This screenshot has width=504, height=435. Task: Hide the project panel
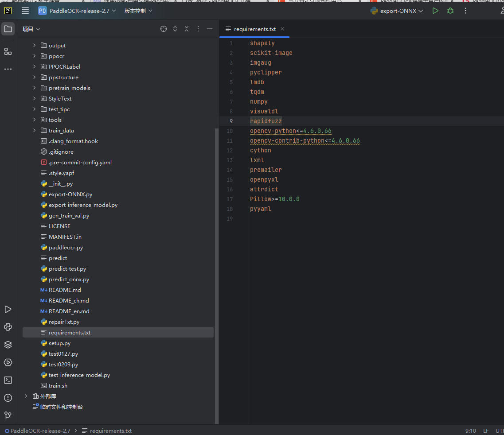(x=210, y=29)
